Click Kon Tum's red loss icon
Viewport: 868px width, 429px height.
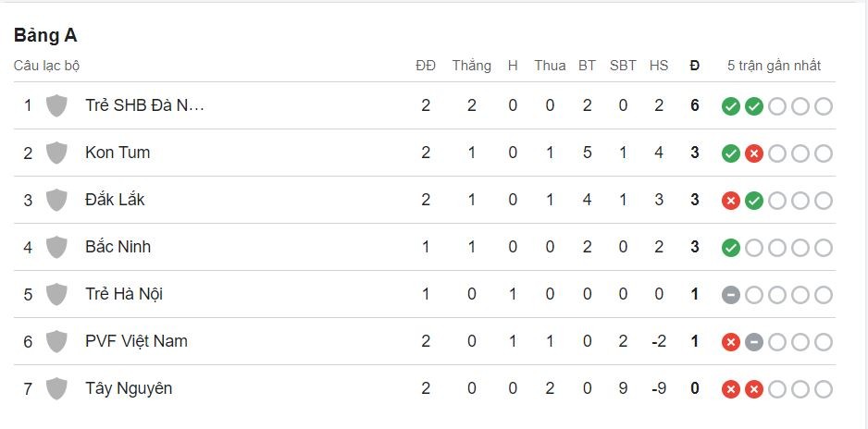754,153
